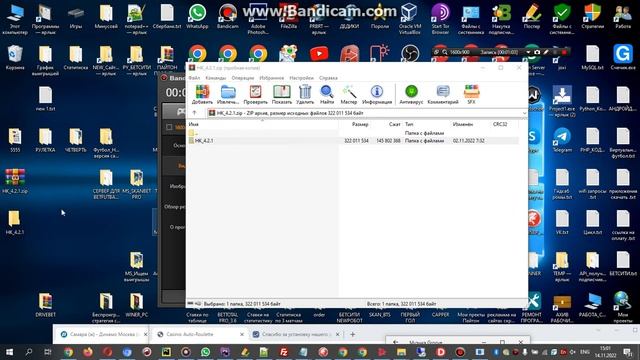Click the '322 011 534' size cell
Image resolution: width=640 pixels, height=360 pixels.
pos(356,140)
